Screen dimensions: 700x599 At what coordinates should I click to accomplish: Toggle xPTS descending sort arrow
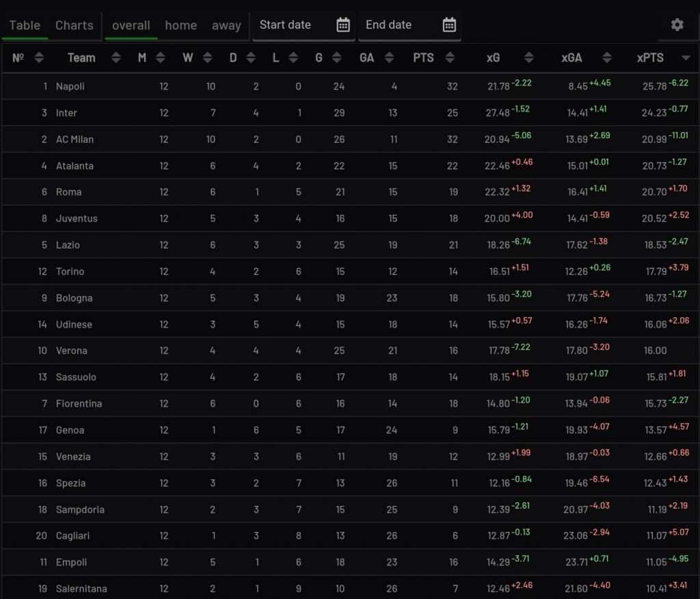(686, 58)
